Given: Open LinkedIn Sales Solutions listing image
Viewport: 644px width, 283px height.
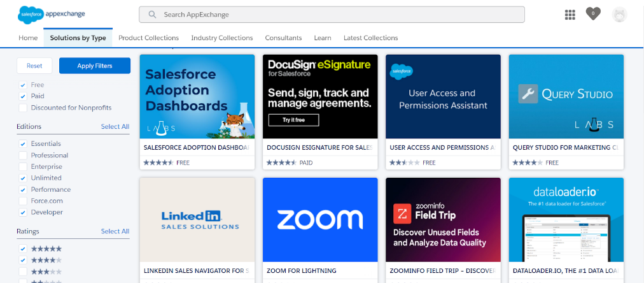Looking at the screenshot, I should tap(197, 220).
